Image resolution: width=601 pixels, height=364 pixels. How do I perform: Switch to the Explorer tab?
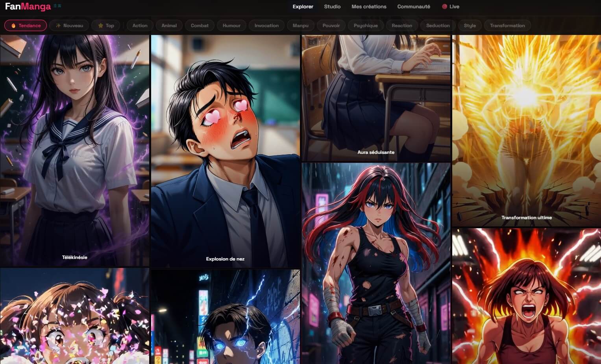pos(303,7)
